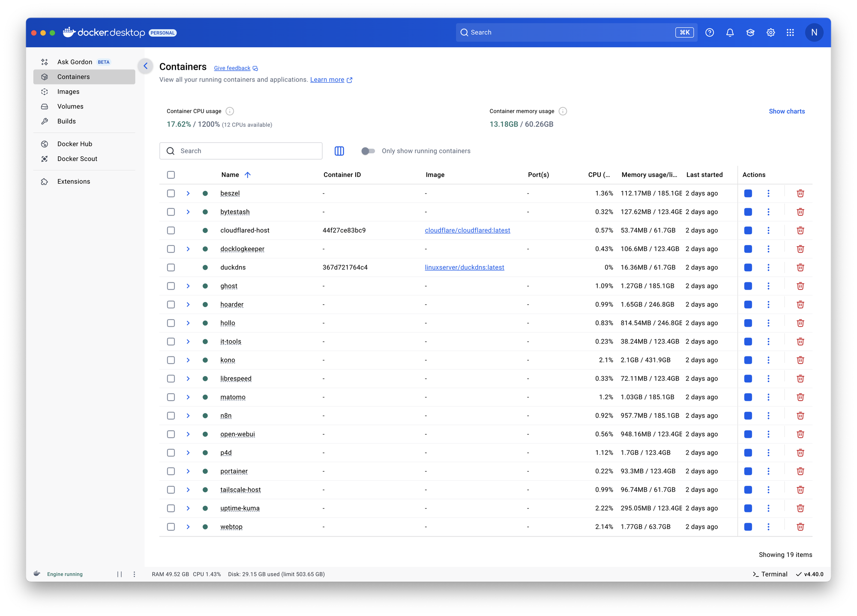
Task: Expand the kono stack
Action: 188,360
